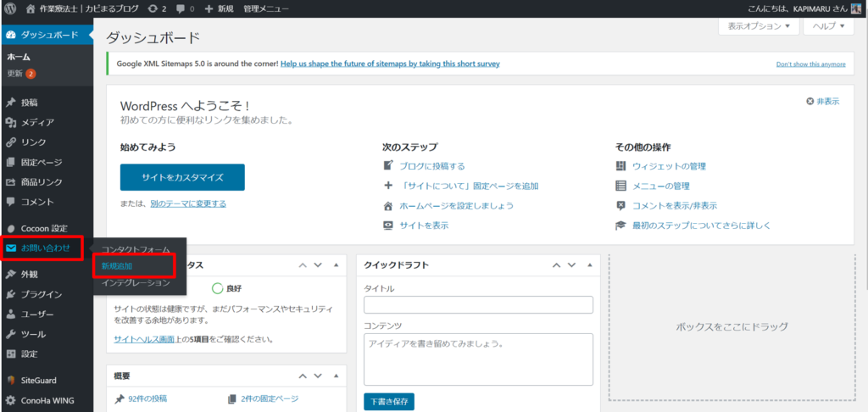Click サイトをカスタマイズ button
Image resolution: width=868 pixels, height=412 pixels.
[x=182, y=178]
